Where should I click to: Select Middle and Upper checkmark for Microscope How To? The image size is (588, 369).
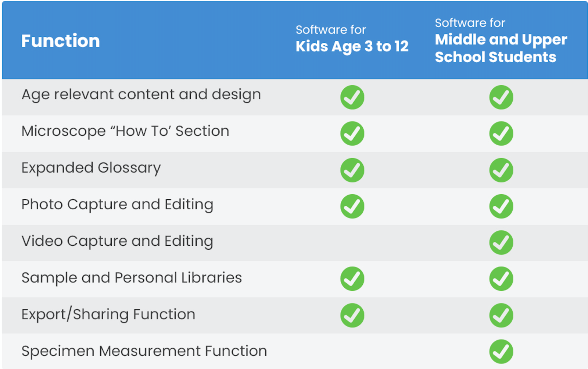501,134
